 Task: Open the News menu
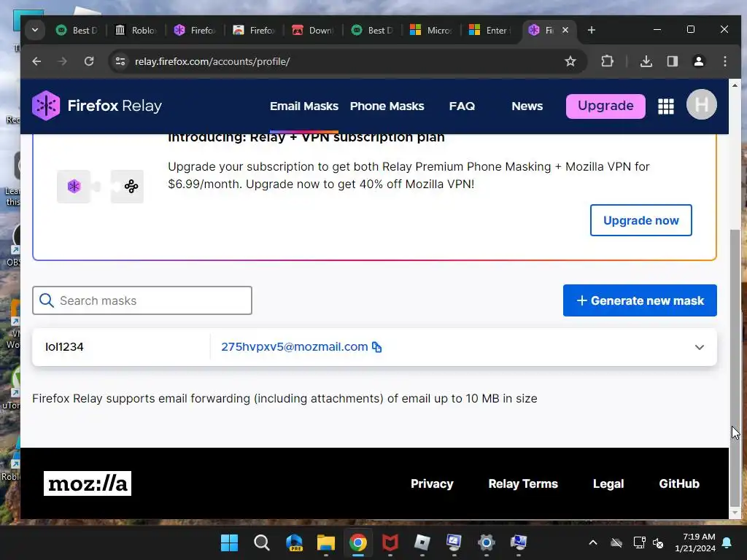(527, 106)
